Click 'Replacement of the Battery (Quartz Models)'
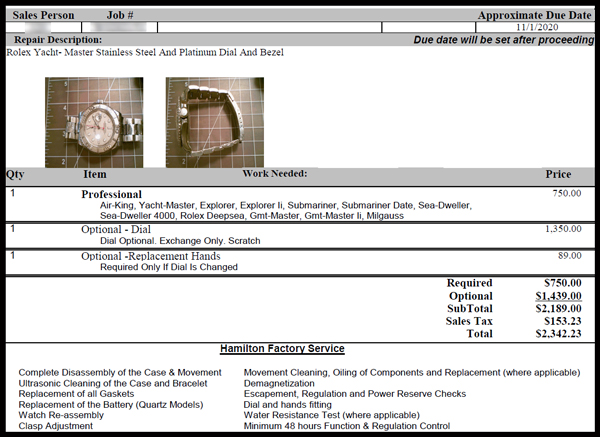This screenshot has width=600, height=437. click(111, 405)
